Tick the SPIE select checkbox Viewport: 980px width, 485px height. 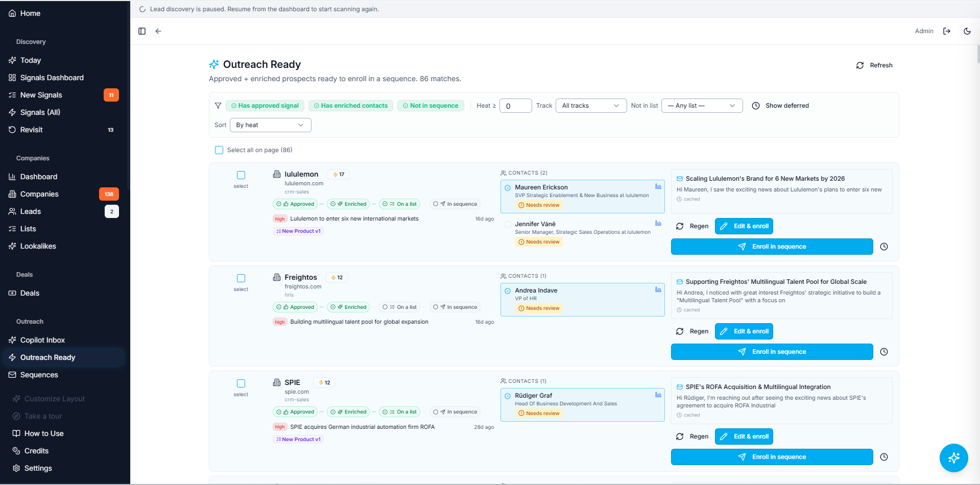coord(241,383)
